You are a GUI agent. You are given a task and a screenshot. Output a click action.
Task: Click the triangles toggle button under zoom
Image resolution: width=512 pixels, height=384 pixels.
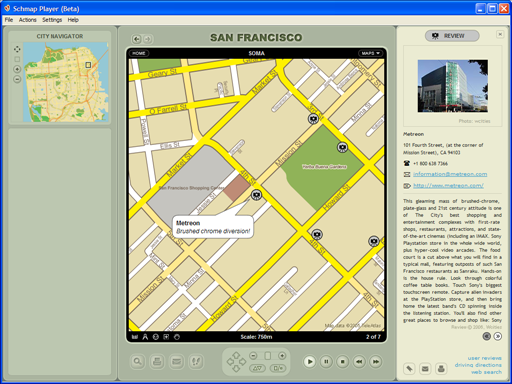(x=257, y=368)
